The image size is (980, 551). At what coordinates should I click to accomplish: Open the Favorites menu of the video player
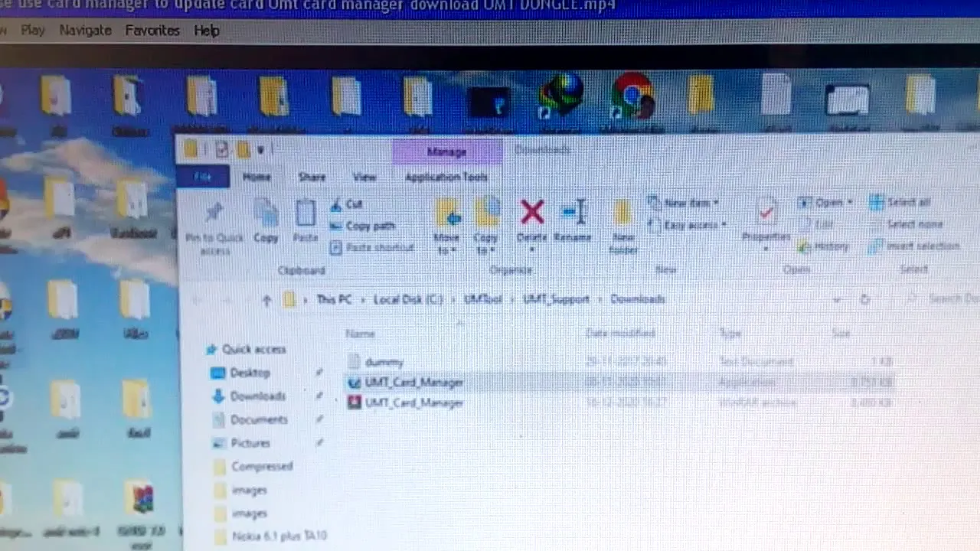pos(152,31)
